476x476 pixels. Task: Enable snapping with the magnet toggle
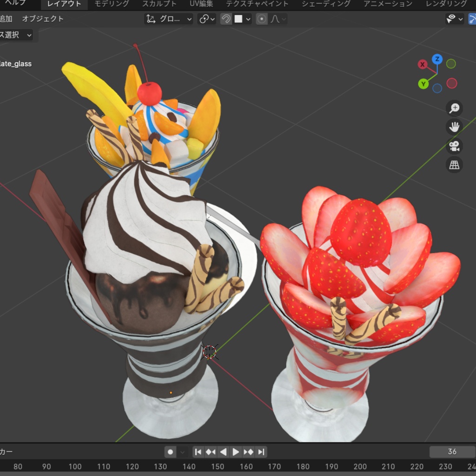tap(225, 19)
